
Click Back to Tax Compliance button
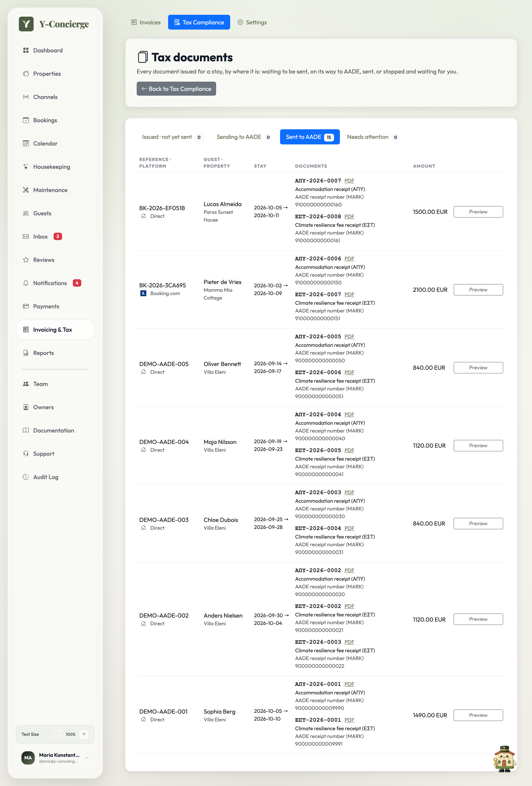click(x=176, y=89)
